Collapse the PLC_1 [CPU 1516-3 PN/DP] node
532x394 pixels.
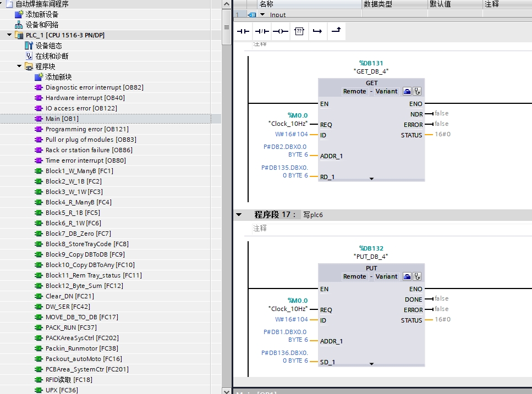tap(9, 35)
